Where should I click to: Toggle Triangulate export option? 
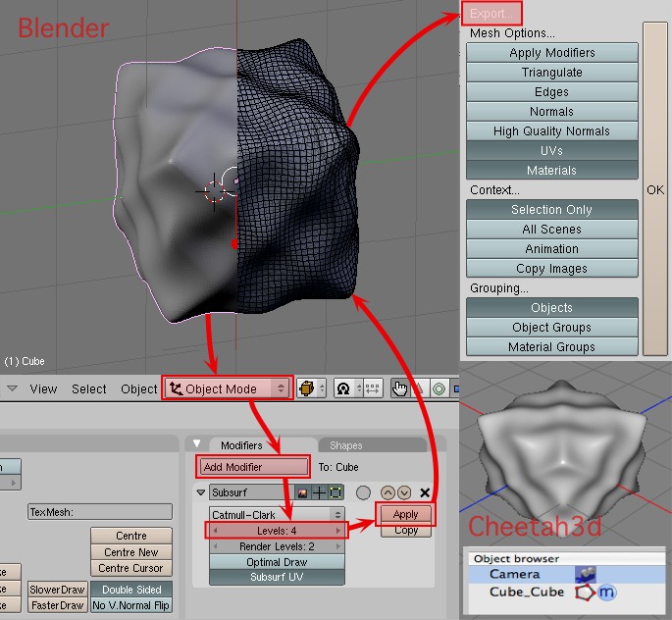coord(552,73)
